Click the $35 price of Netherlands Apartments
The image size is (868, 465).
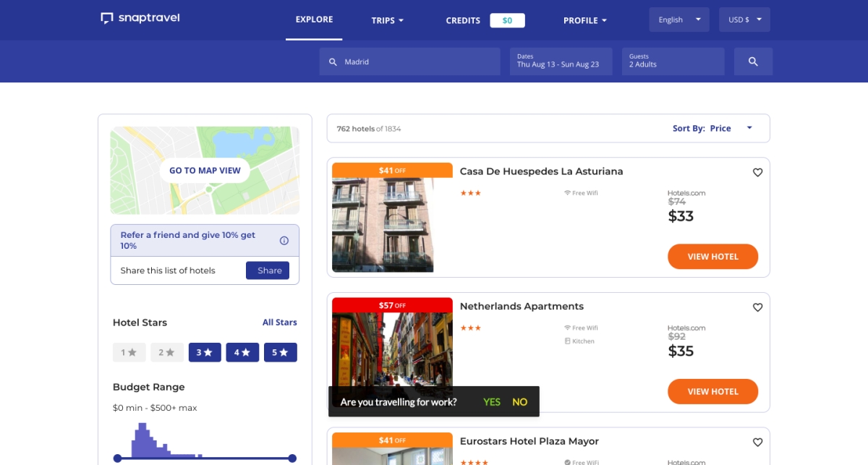681,351
